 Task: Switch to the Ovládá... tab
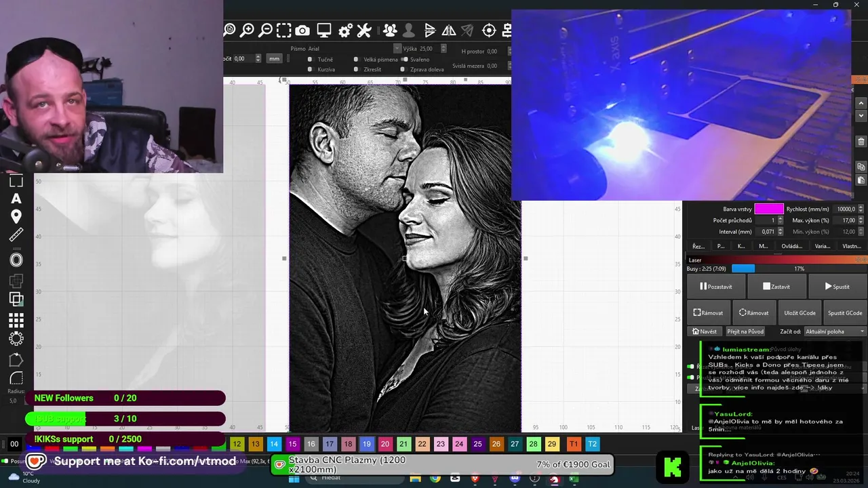pos(791,246)
